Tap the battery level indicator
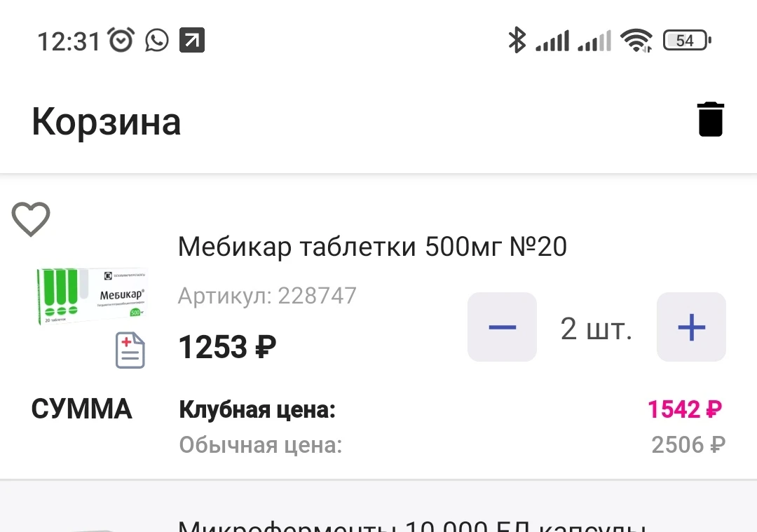 (686, 41)
